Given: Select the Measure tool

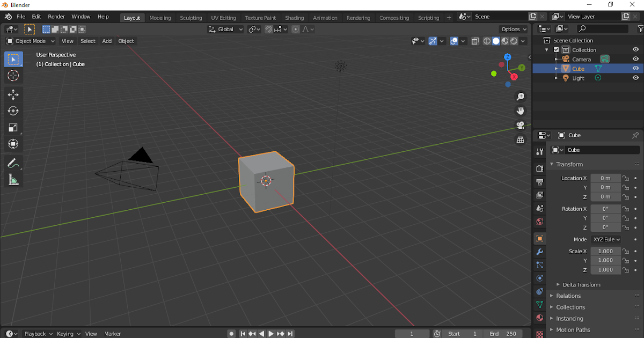Looking at the screenshot, I should [x=13, y=180].
